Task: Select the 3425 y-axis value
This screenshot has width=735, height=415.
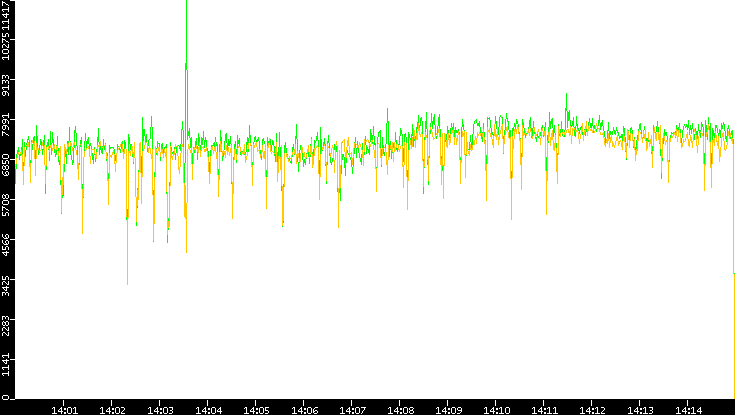Action: 5,285
